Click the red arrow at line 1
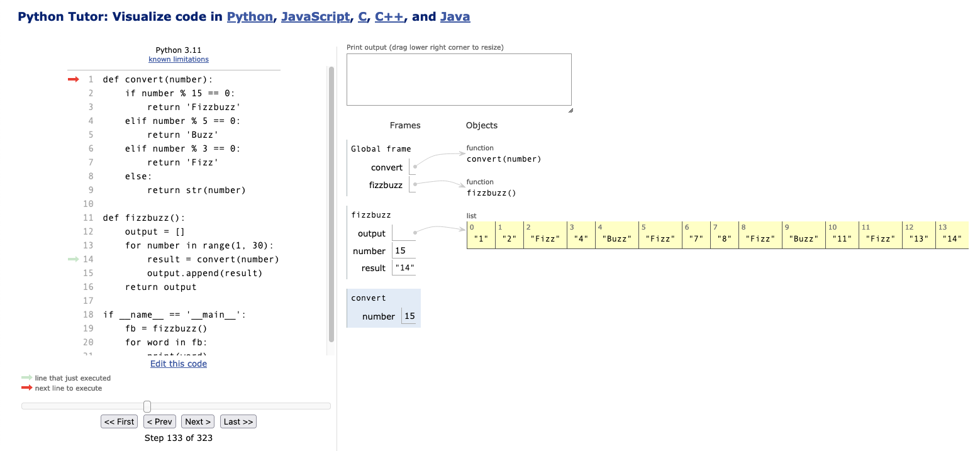This screenshot has height=451, width=980. tap(74, 79)
